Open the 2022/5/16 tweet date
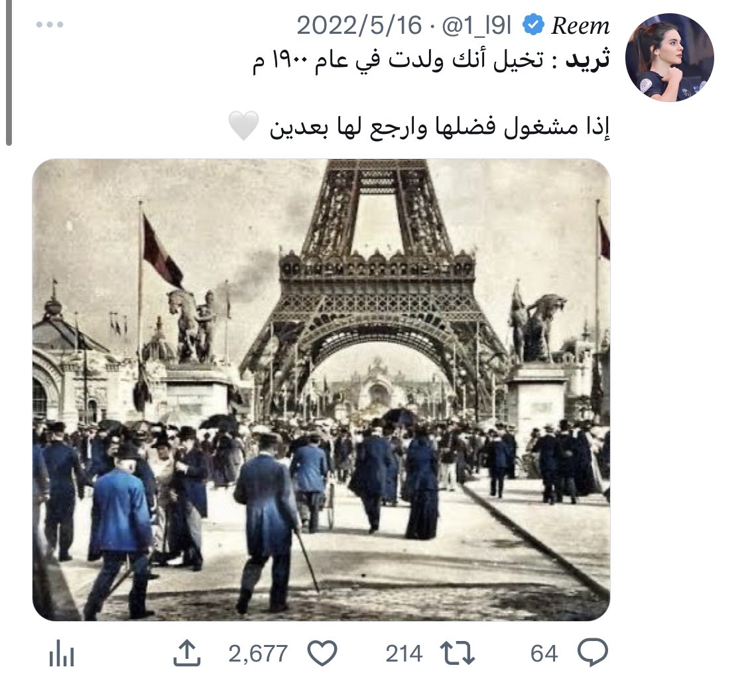746x700 pixels. (359, 25)
